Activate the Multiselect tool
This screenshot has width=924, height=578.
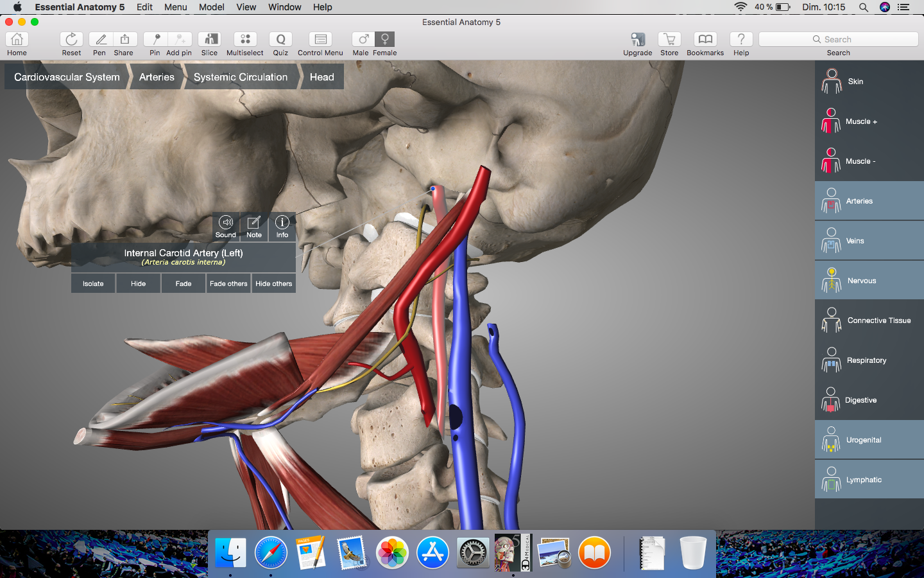click(245, 40)
